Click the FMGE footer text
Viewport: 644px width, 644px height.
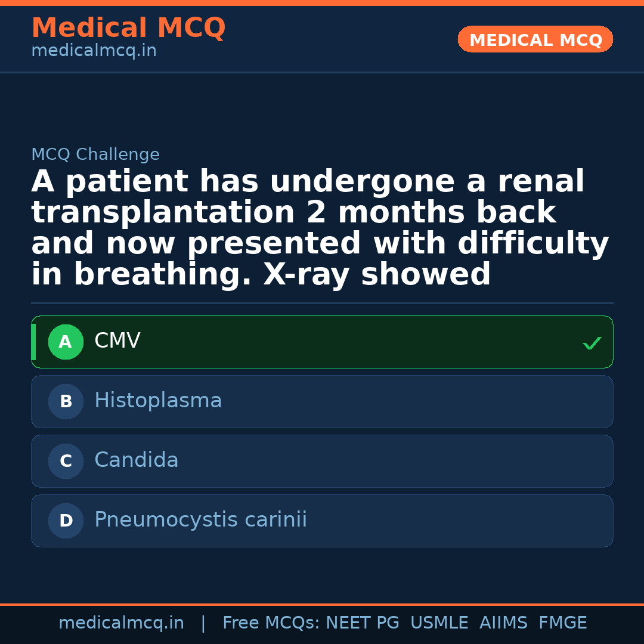point(562,623)
